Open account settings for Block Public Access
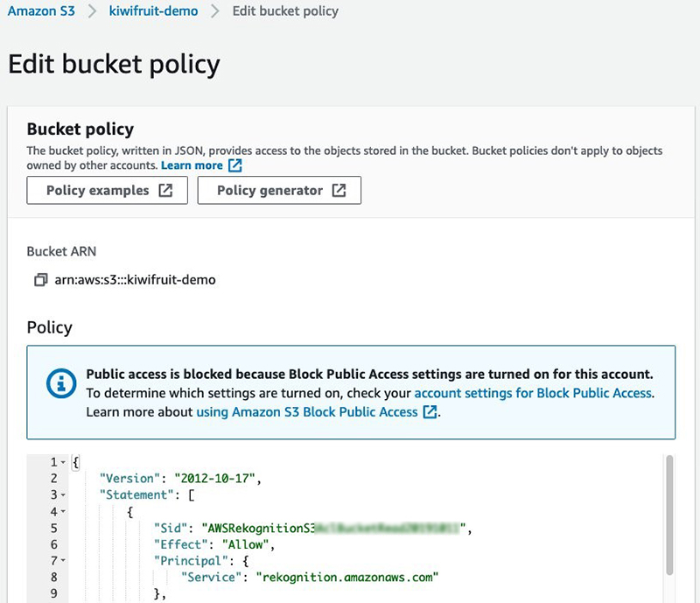Image resolution: width=700 pixels, height=603 pixels. 534,393
